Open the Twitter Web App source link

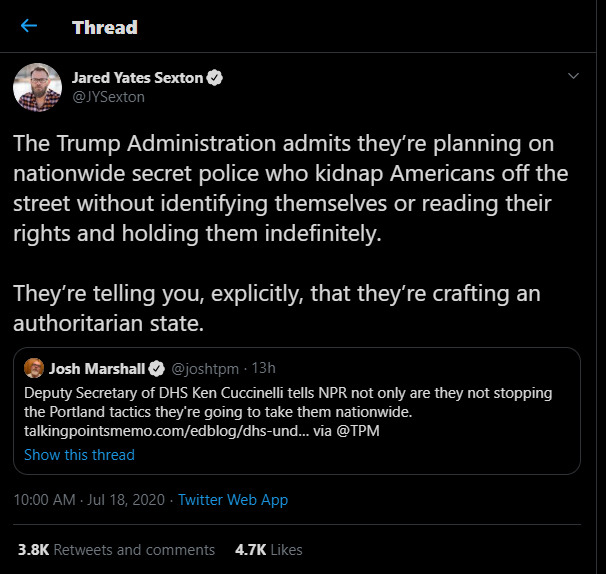click(x=233, y=499)
